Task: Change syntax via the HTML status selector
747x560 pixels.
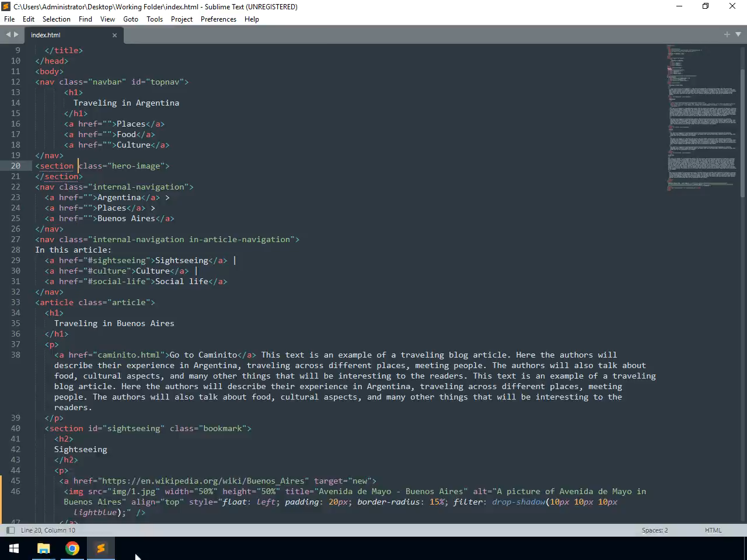Action: coord(713,530)
